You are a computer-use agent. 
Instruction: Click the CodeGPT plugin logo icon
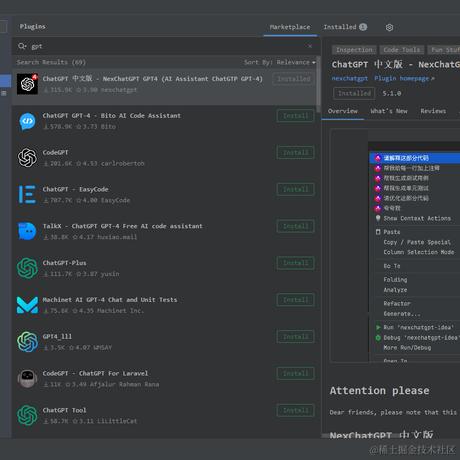point(27,157)
